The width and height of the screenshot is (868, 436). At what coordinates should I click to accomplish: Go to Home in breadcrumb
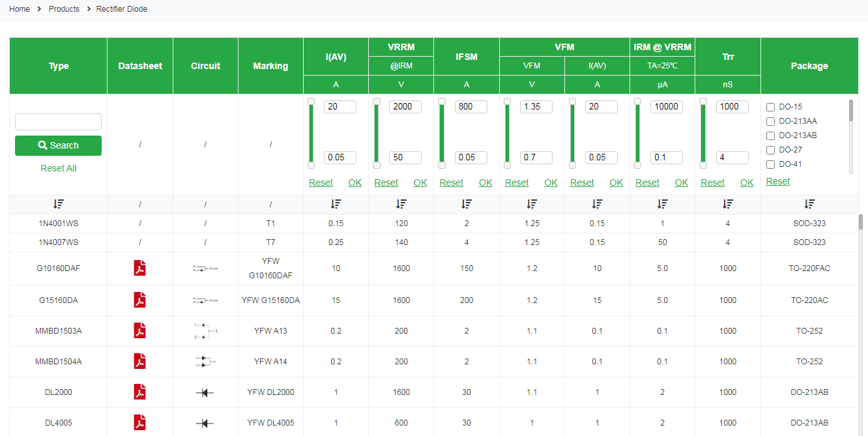pos(20,9)
